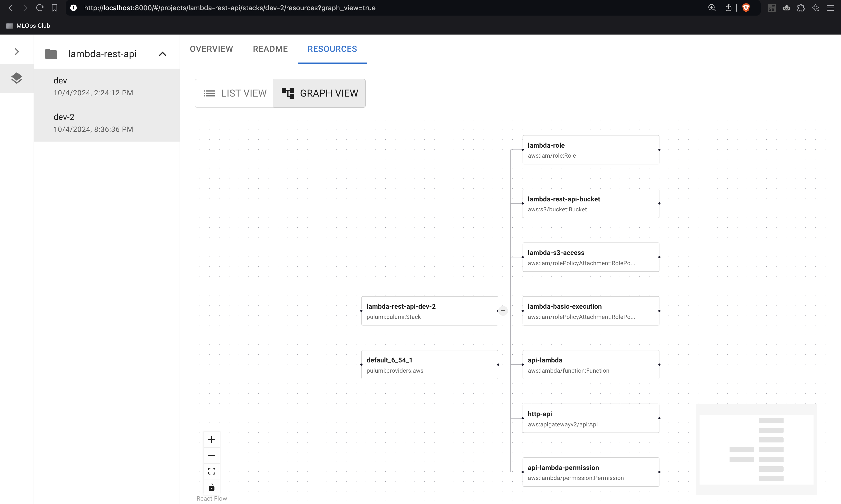Zoom in the graph with plus button
This screenshot has width=841, height=504.
click(x=212, y=440)
